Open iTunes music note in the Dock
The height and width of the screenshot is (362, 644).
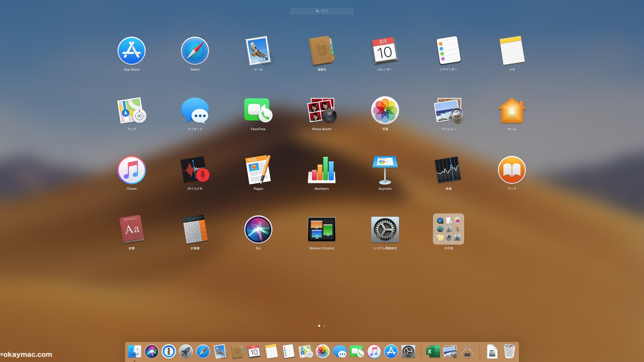pyautogui.click(x=374, y=351)
